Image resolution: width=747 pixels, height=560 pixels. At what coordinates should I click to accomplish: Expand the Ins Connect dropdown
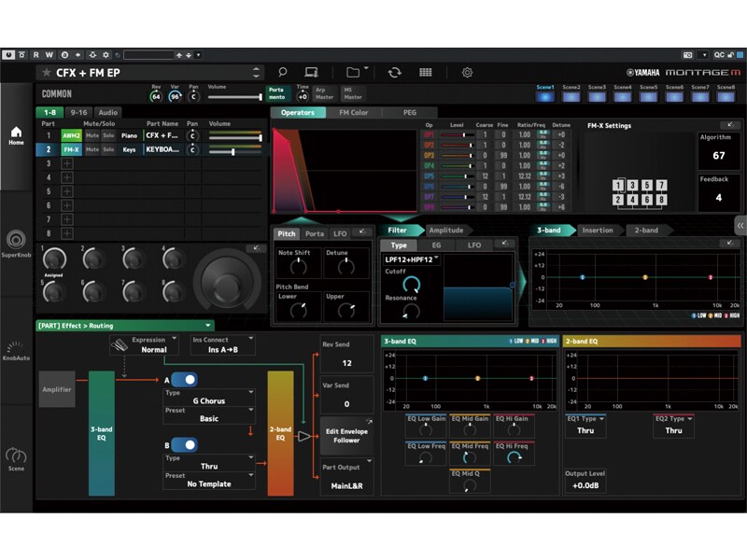pyautogui.click(x=222, y=344)
